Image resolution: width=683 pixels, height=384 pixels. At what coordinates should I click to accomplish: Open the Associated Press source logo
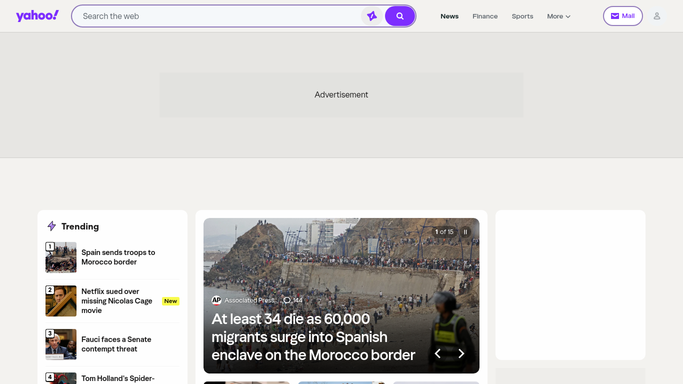(x=216, y=300)
